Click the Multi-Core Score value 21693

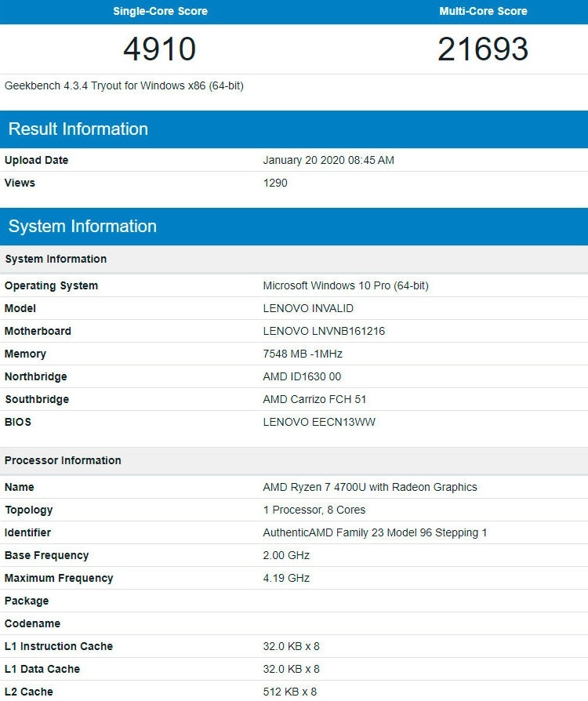coord(483,49)
